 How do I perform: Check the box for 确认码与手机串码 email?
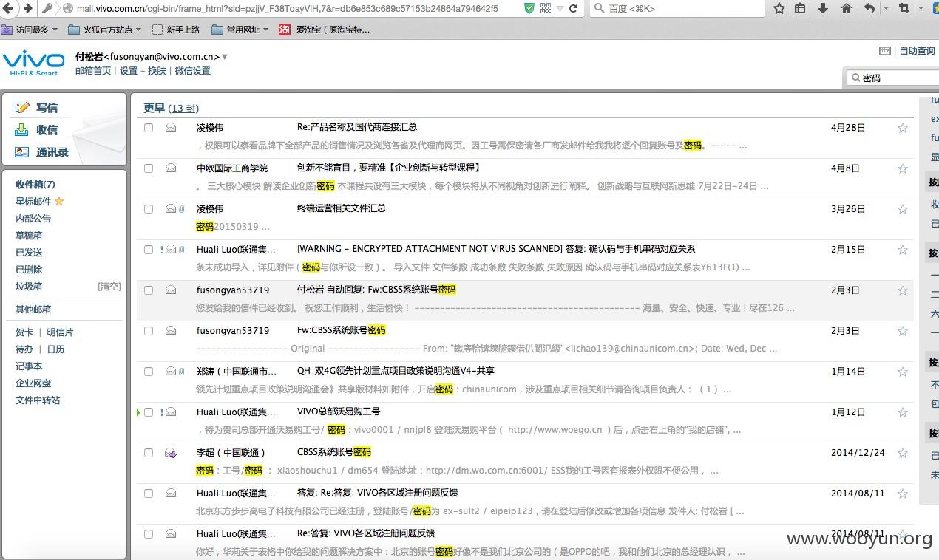(149, 250)
